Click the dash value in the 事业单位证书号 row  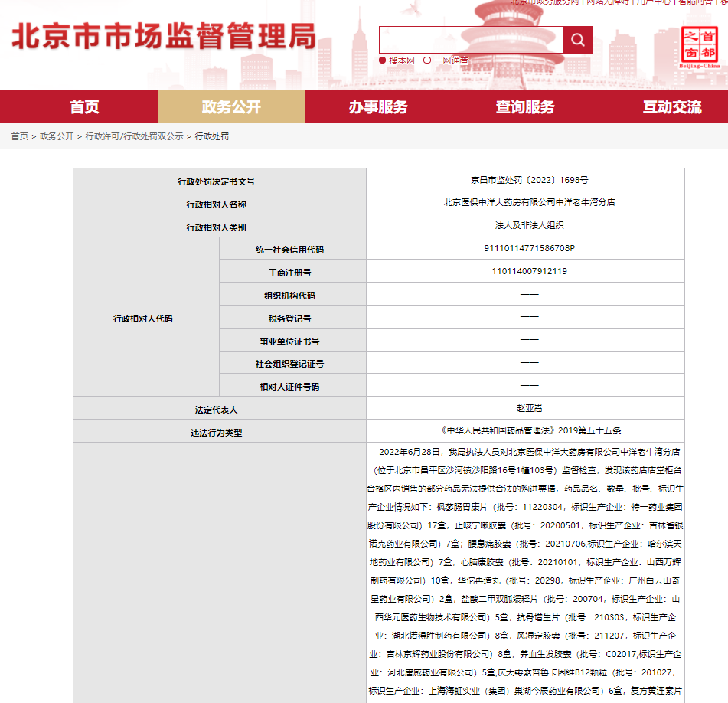click(x=529, y=339)
